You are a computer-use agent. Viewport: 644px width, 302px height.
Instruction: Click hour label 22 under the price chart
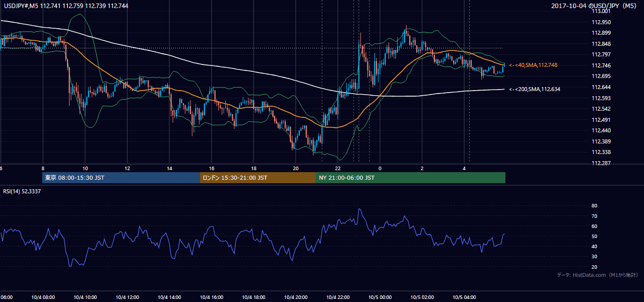click(338, 169)
